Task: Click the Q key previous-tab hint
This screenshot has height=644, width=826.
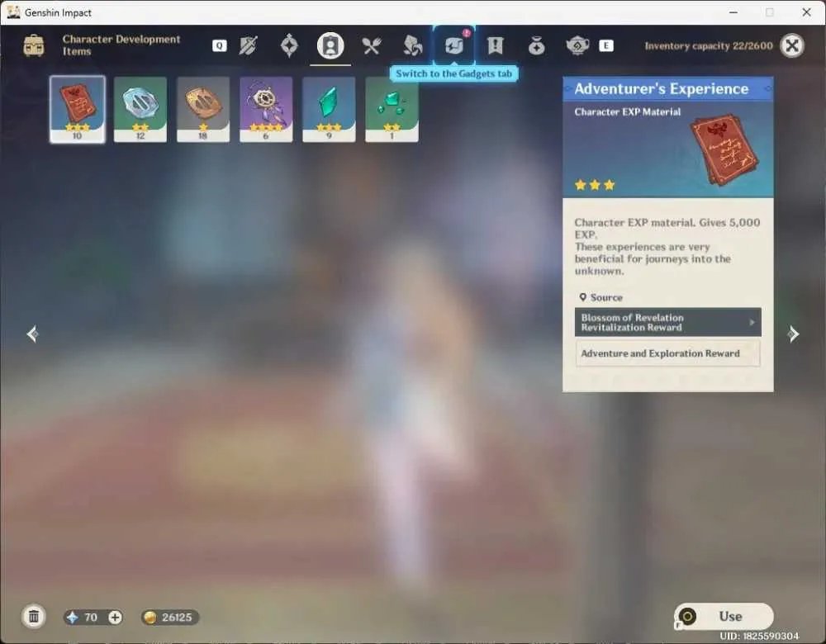Action: [x=220, y=45]
